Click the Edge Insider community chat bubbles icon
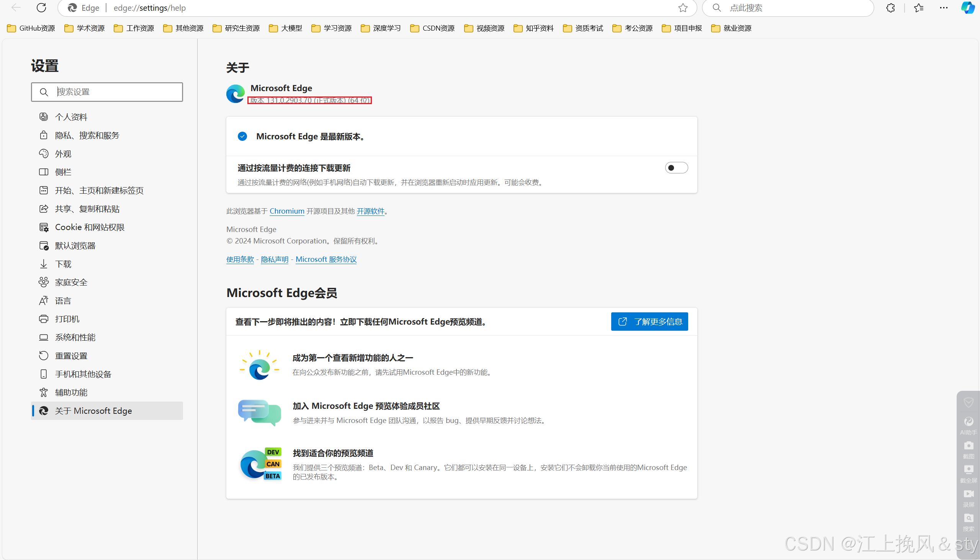980x560 pixels. click(x=259, y=413)
